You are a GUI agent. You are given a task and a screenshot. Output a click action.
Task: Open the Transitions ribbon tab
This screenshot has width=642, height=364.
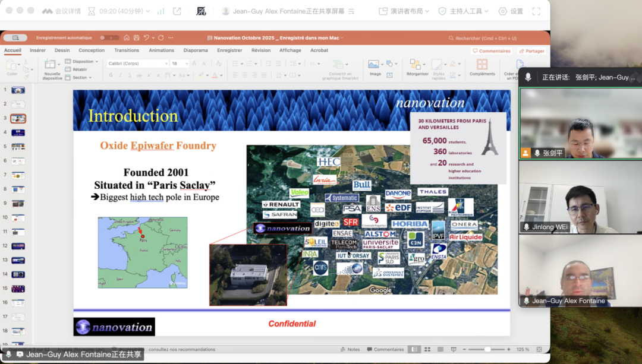pyautogui.click(x=127, y=50)
